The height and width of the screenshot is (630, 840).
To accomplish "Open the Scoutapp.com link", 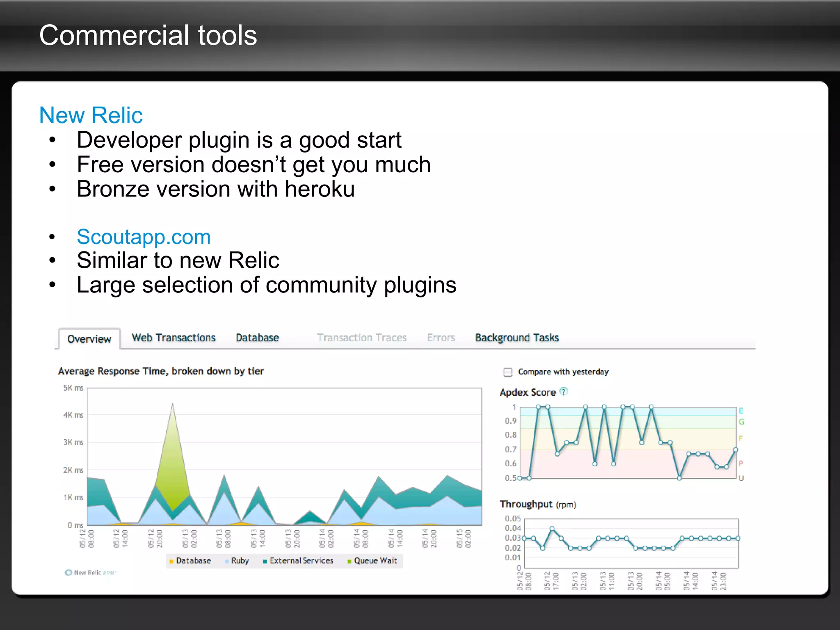I will tap(144, 237).
